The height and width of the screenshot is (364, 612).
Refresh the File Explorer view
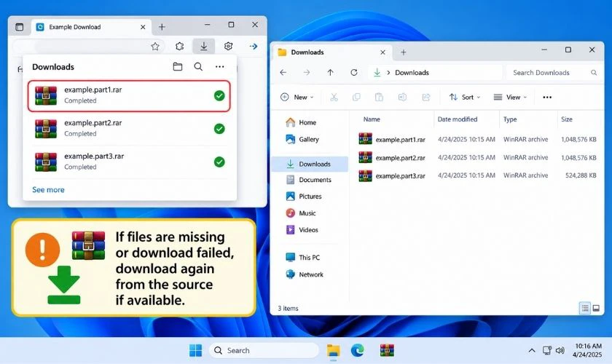click(354, 73)
